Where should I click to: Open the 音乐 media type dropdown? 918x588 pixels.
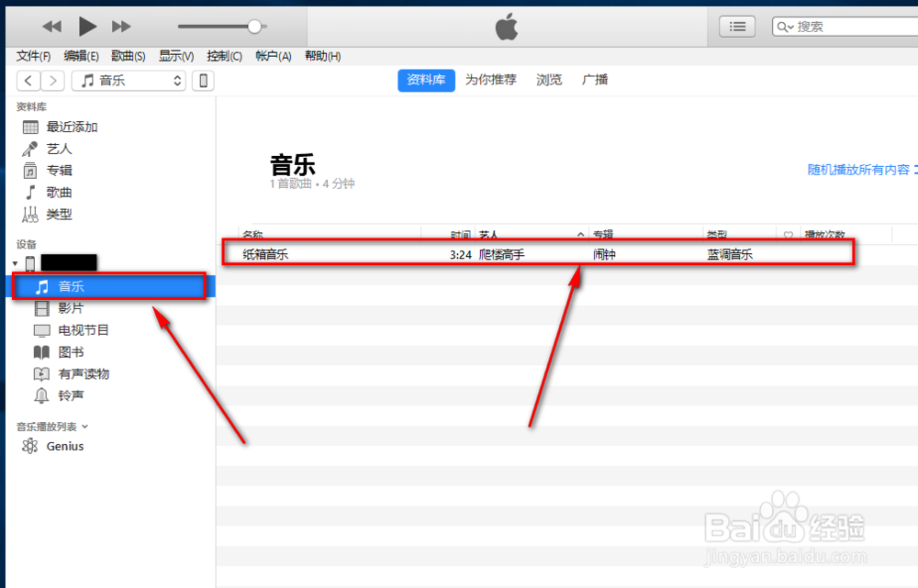pos(129,80)
